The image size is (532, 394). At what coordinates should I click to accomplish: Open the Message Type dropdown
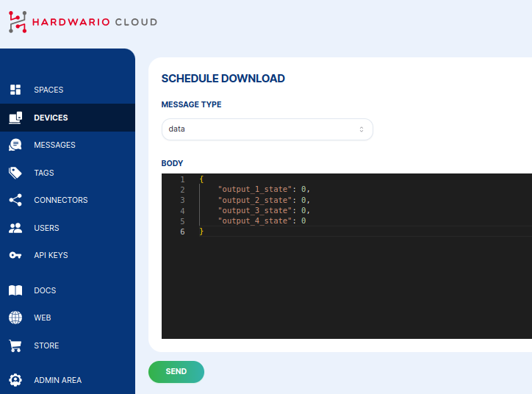pos(267,129)
